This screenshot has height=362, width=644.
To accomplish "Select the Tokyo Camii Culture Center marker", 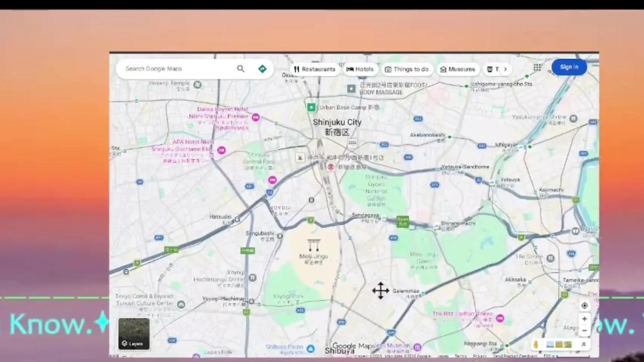I will pos(181,304).
